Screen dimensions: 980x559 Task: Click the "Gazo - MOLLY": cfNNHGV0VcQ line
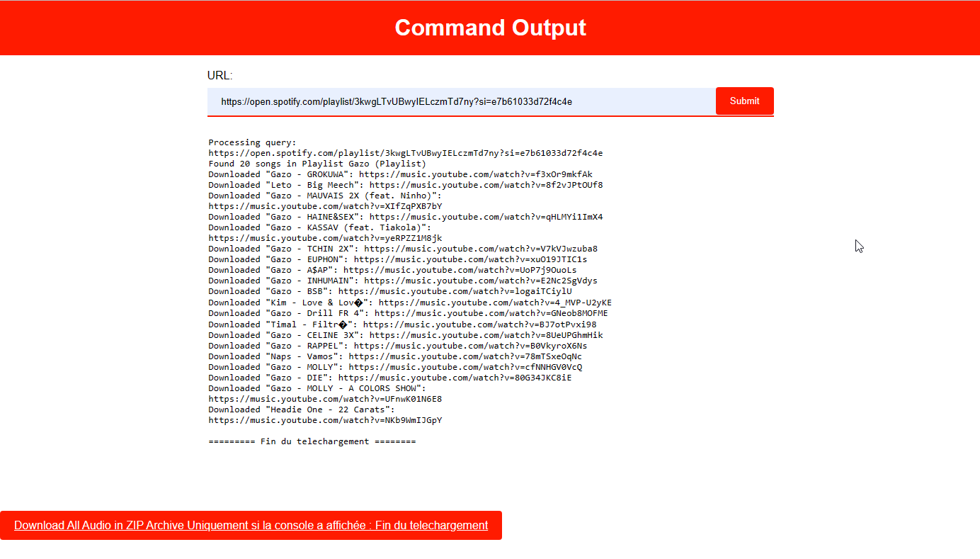coord(395,367)
